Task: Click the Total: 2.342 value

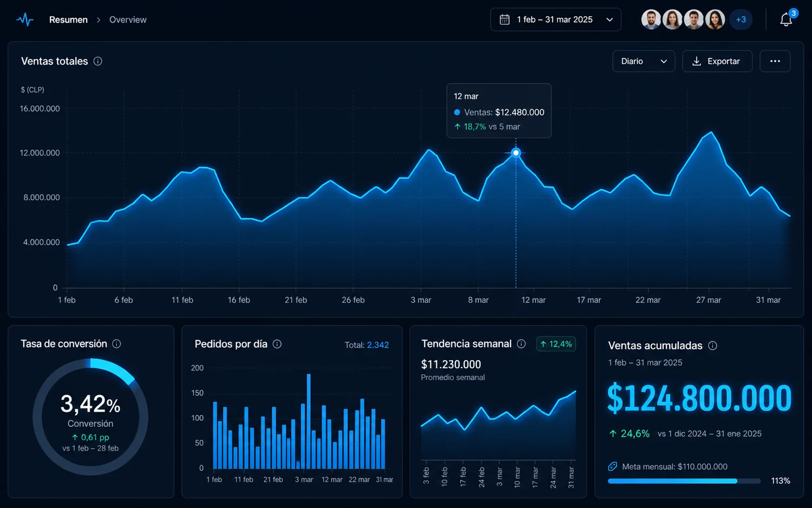Action: tap(366, 345)
